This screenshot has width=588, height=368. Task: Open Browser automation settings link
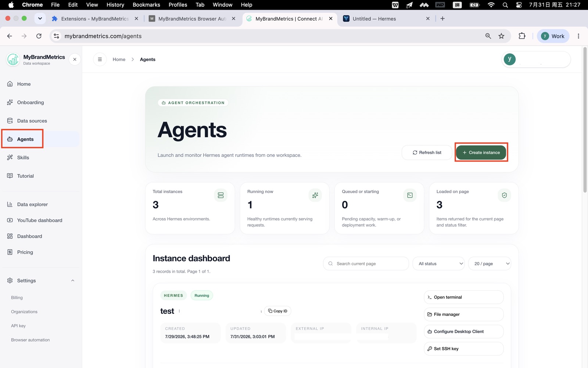tap(31, 340)
